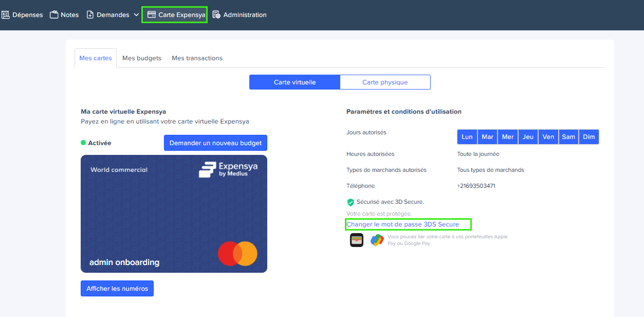Click 'Payez en ligne' card subtitle
This screenshot has height=317, width=644.
[165, 121]
